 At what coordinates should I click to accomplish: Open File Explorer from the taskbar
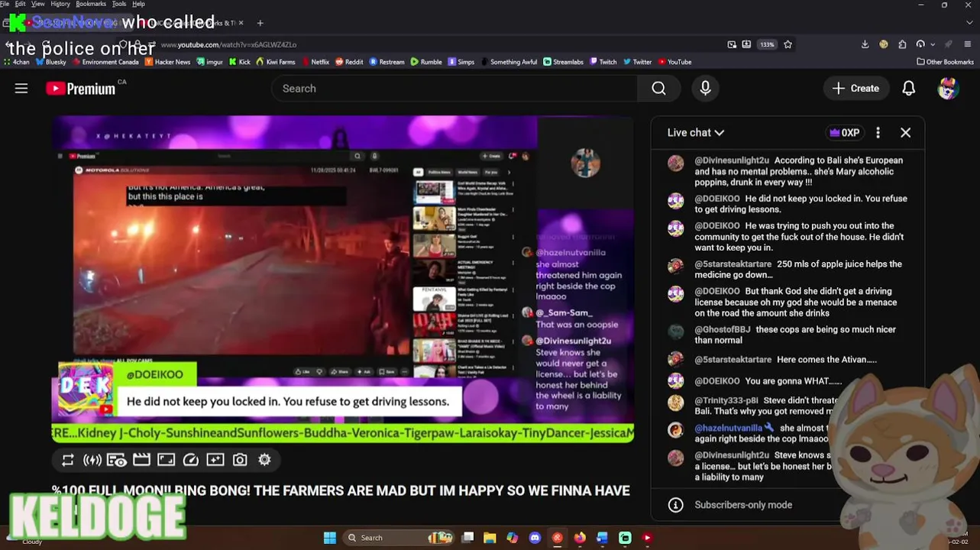click(x=490, y=538)
